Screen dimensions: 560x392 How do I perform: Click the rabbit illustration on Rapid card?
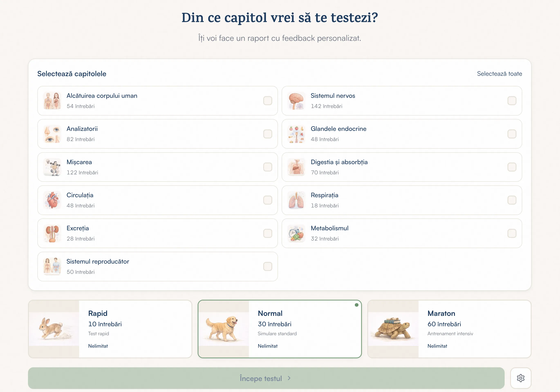click(x=54, y=329)
